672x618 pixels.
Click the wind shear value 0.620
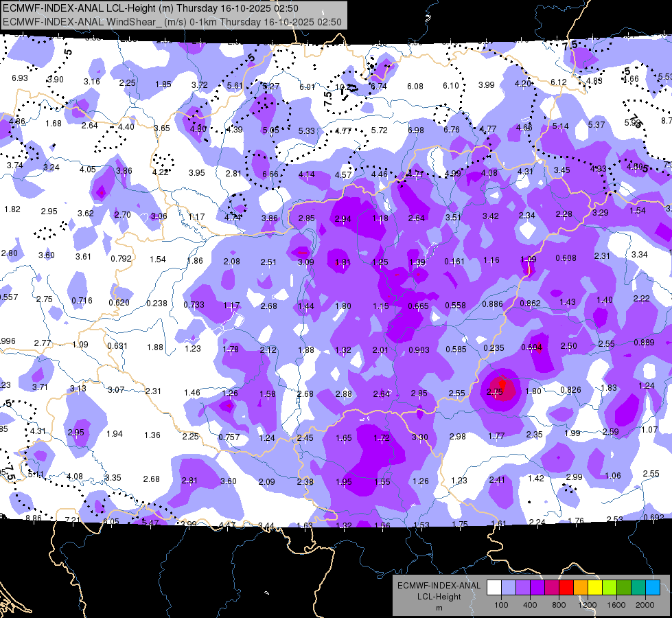click(119, 302)
